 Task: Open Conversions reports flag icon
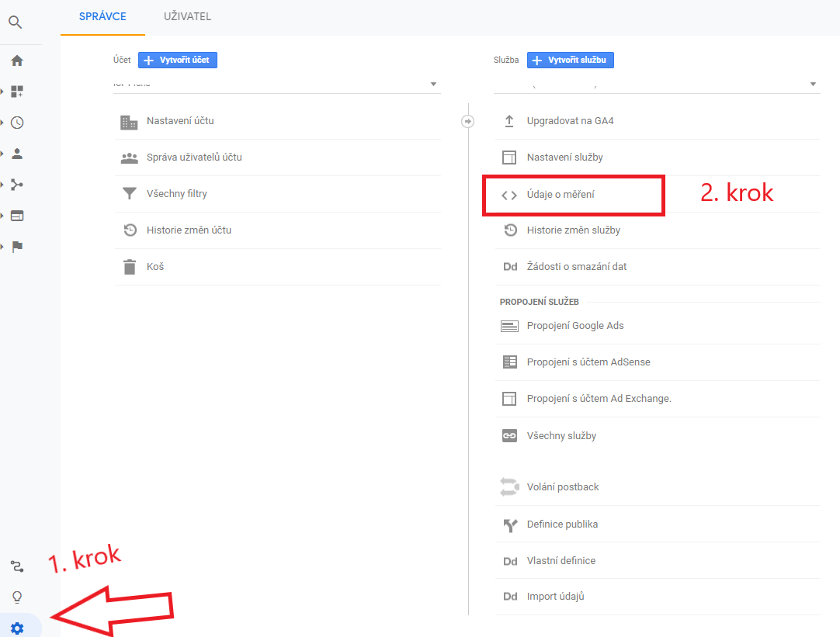coord(17,246)
